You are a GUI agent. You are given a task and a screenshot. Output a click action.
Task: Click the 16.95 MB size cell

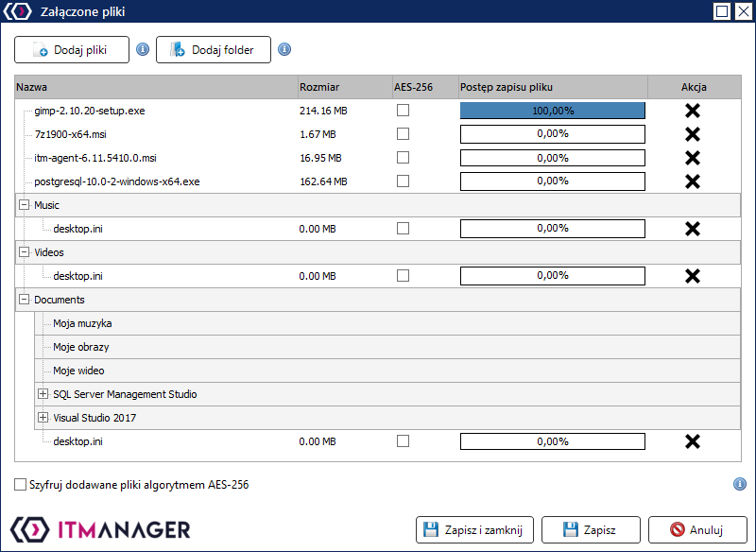click(x=320, y=158)
